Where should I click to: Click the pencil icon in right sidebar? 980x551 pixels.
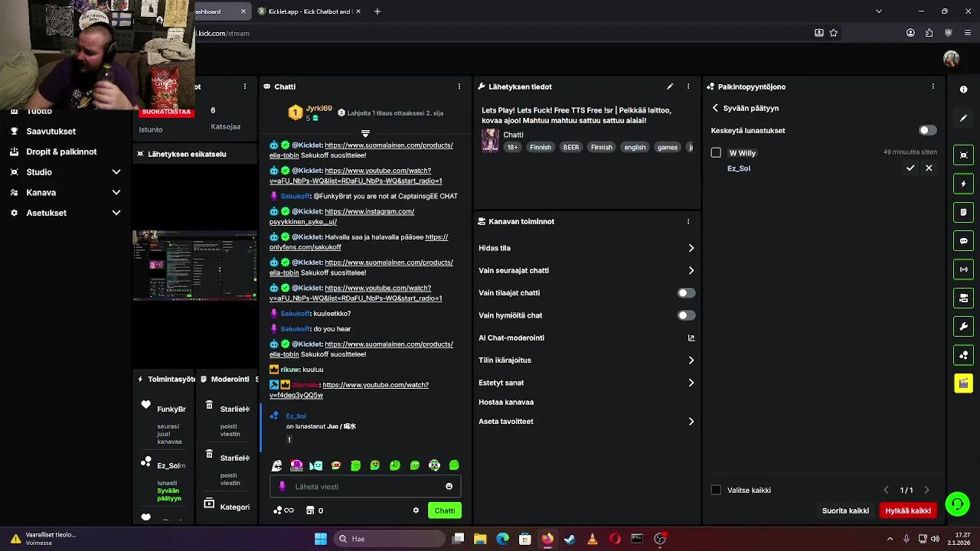(964, 118)
